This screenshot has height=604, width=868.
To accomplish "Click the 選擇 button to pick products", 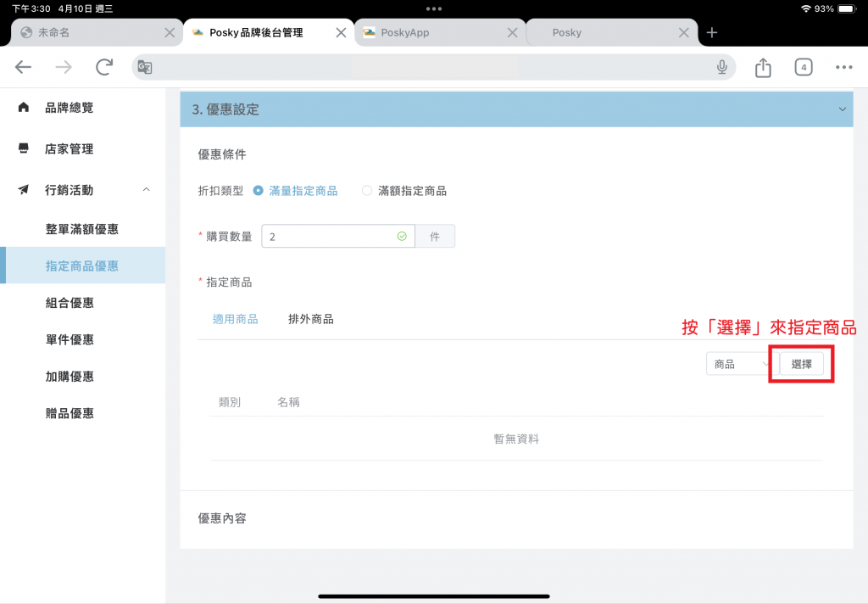I will [802, 364].
